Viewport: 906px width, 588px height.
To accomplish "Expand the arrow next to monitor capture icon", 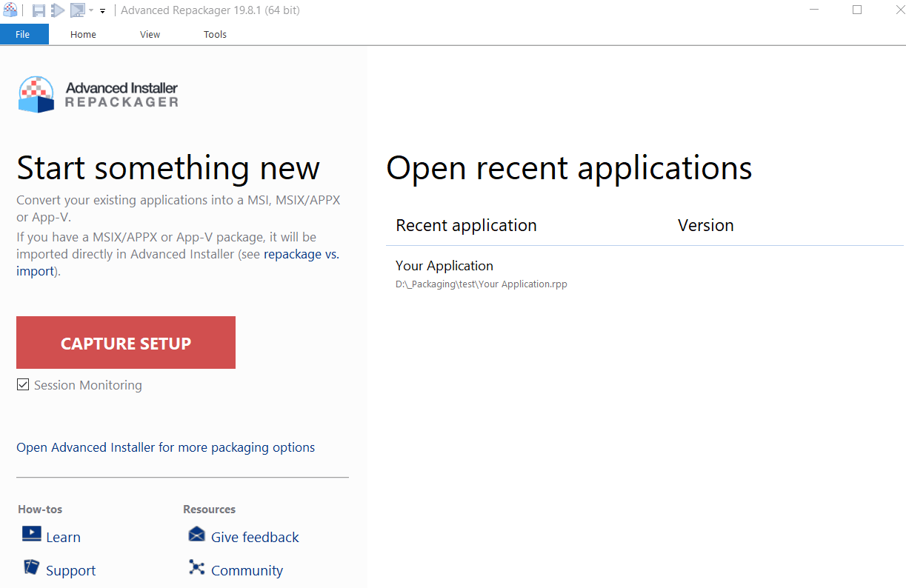I will coord(91,10).
